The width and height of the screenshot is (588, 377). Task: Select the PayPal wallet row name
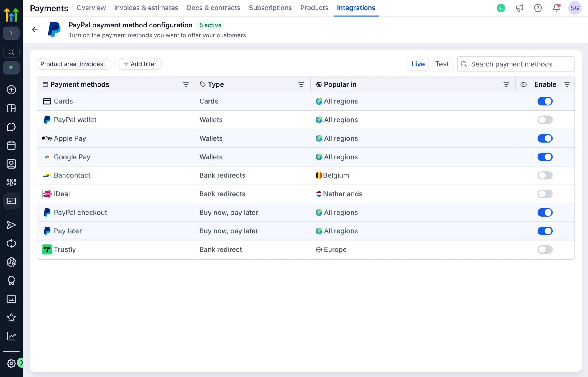pyautogui.click(x=75, y=120)
